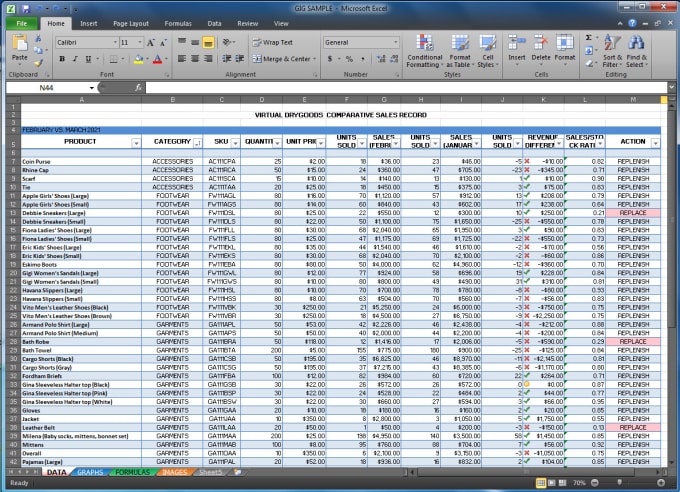Click the Format Painter brush icon
The image size is (680, 492).
click(x=38, y=63)
